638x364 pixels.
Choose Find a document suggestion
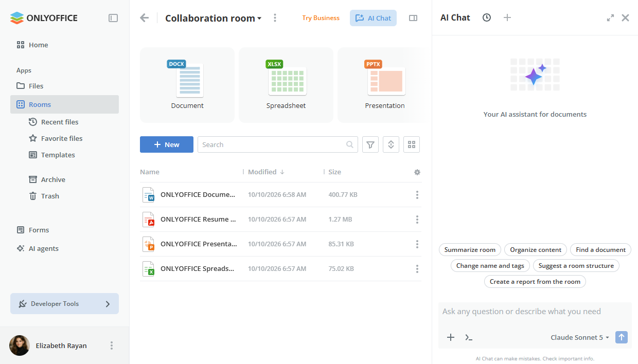click(600, 250)
